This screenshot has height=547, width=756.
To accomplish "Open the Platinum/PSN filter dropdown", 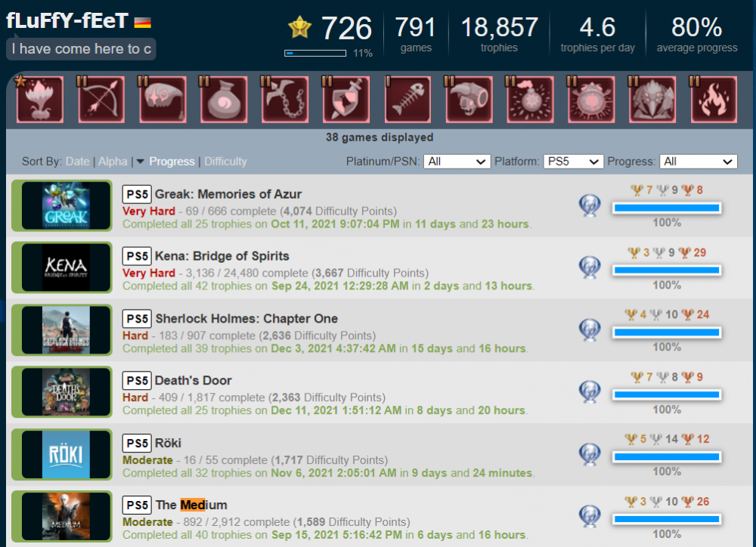I will point(457,162).
